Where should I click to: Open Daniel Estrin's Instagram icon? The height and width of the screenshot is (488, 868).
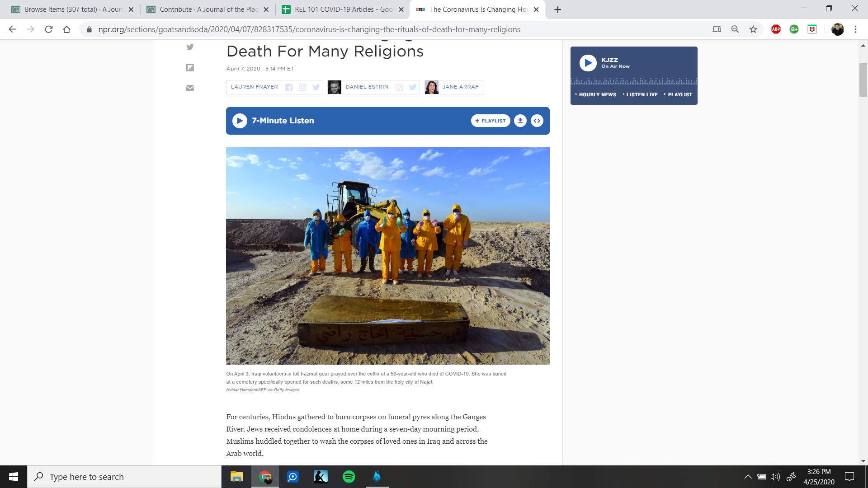[x=399, y=87]
